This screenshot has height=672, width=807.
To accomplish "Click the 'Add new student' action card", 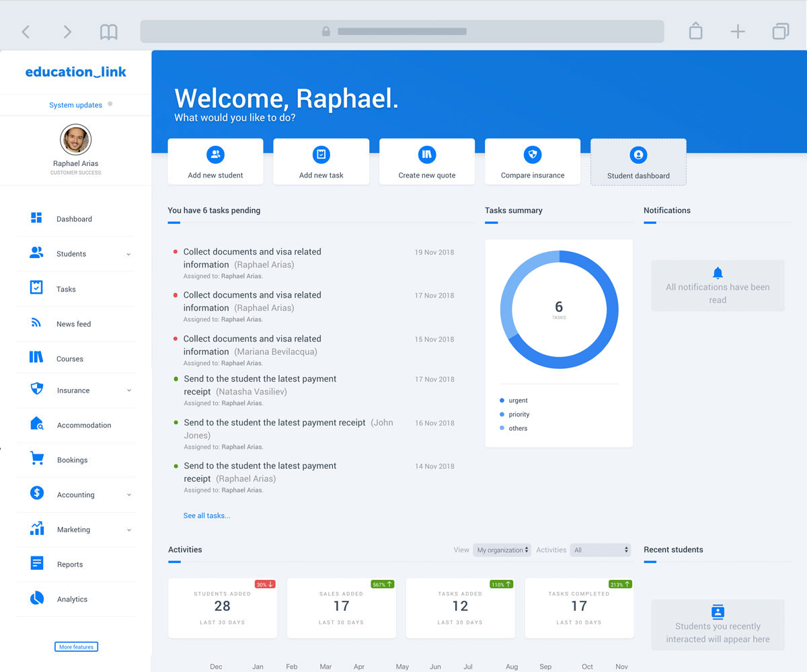I will [x=215, y=161].
